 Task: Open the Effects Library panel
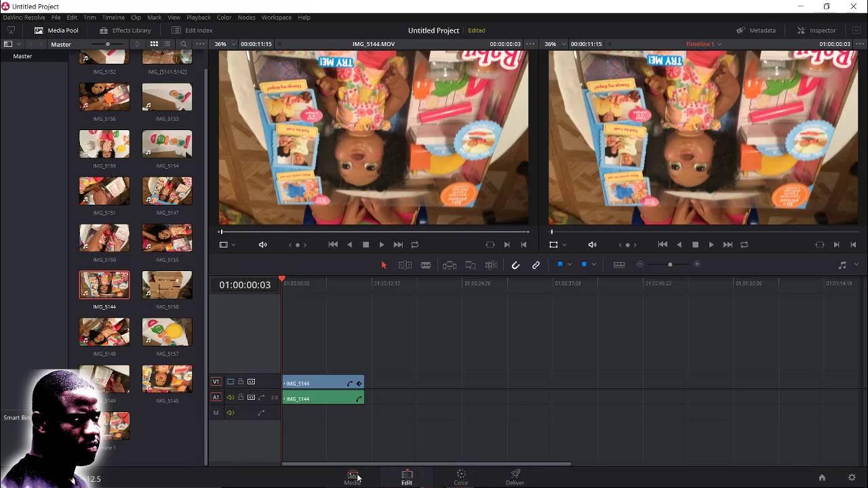[125, 30]
